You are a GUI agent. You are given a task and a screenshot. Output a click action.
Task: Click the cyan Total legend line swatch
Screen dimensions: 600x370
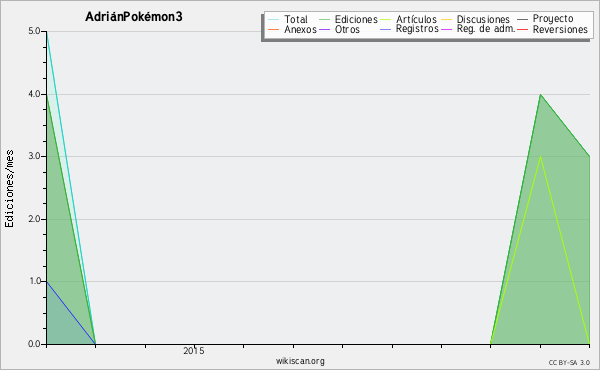274,20
